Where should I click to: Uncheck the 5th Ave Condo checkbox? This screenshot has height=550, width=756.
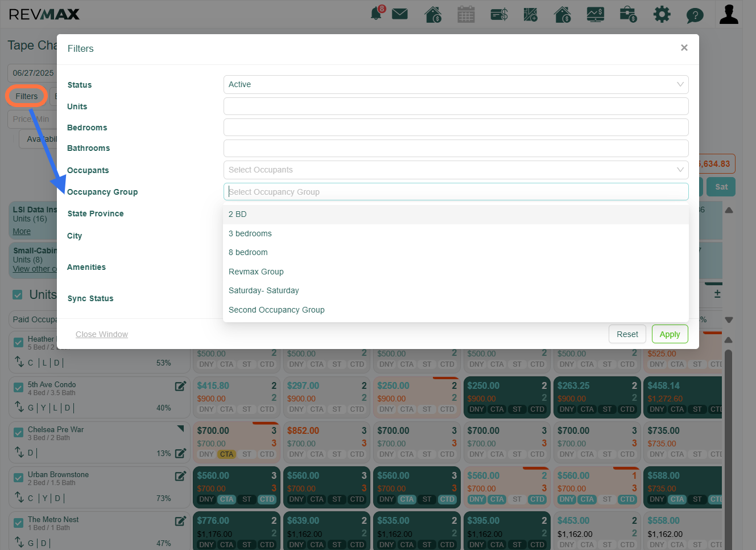pos(18,388)
